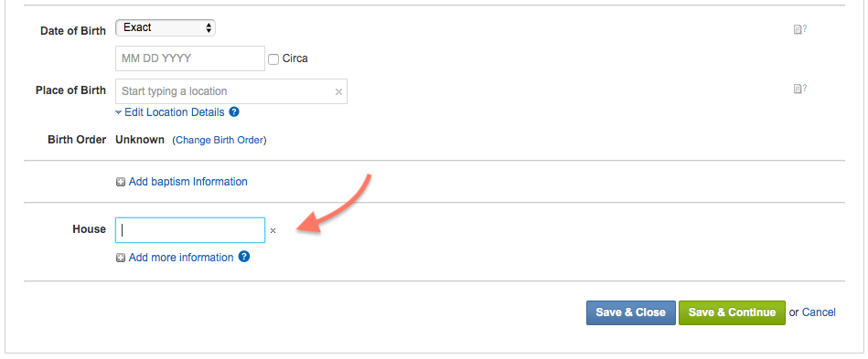The height and width of the screenshot is (359, 868).
Task: Cancel editing via the Cancel link
Action: (819, 312)
